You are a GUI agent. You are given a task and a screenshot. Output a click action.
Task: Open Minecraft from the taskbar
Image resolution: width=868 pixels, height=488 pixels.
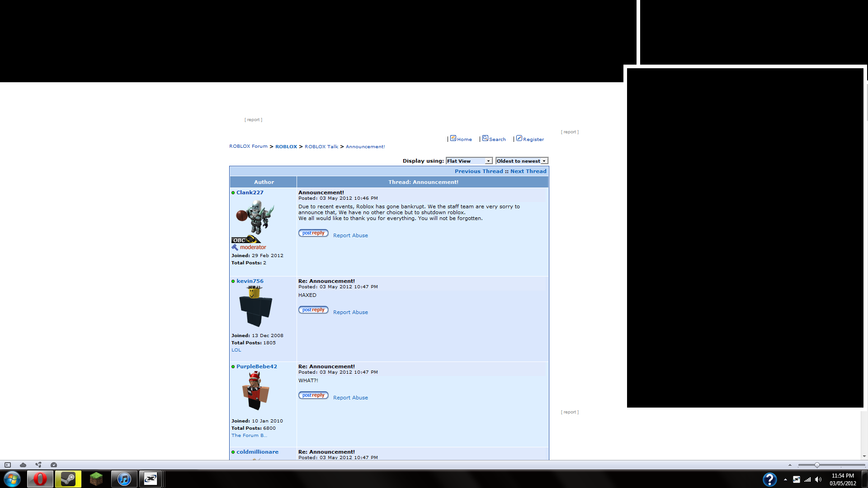96,479
